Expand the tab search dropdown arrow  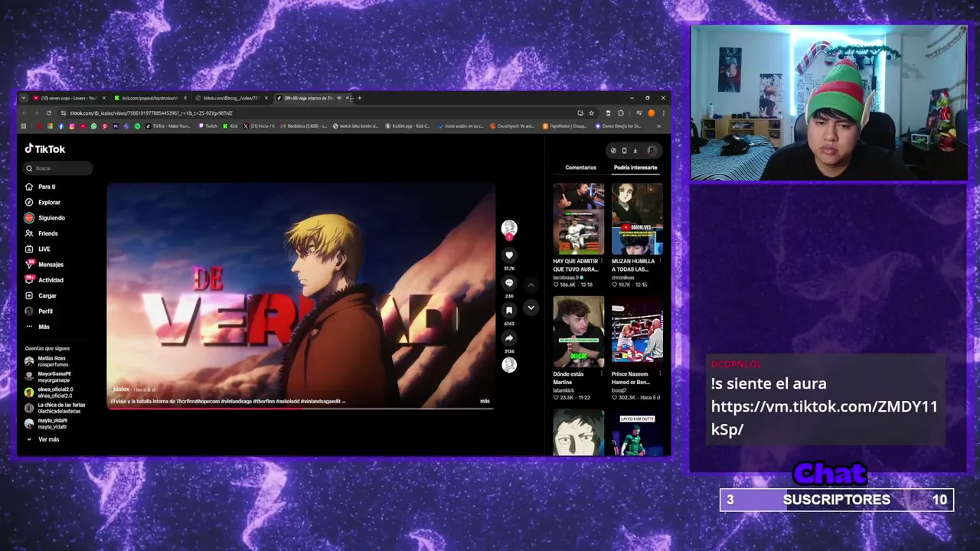[x=24, y=98]
